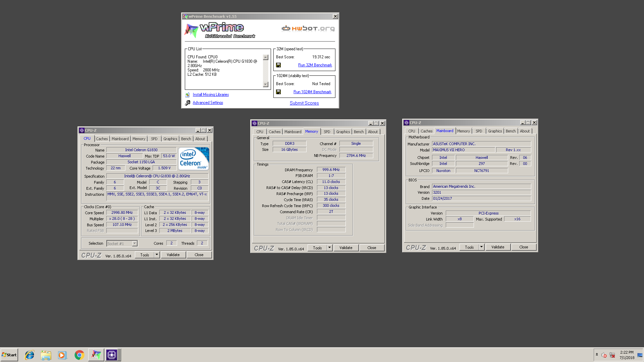
Task: Click the HWBOT.org logo
Action: (x=308, y=28)
